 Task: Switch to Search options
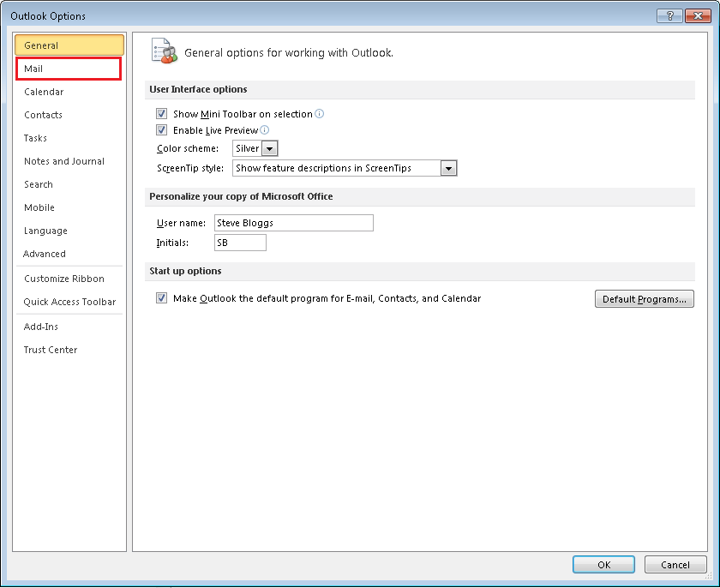[x=69, y=184]
